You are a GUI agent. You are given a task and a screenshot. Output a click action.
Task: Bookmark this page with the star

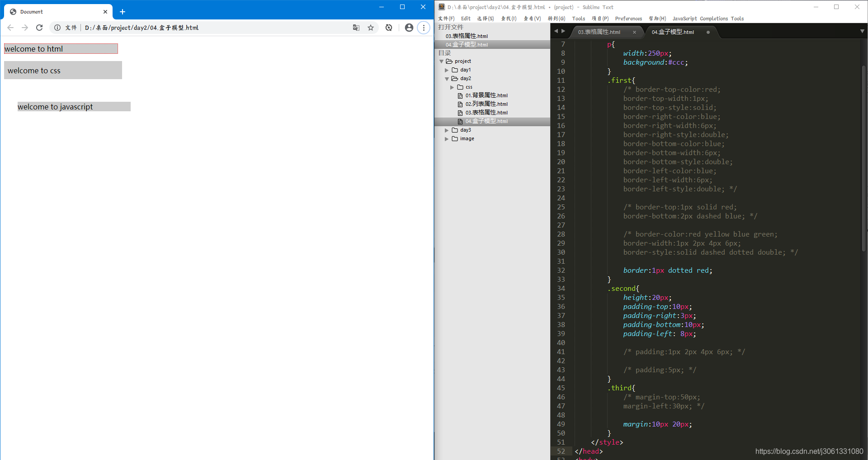(x=371, y=28)
